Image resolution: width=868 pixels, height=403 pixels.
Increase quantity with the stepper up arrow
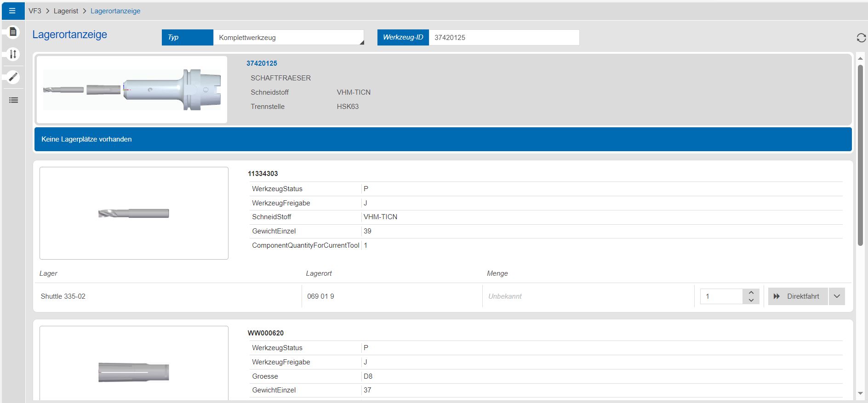751,293
